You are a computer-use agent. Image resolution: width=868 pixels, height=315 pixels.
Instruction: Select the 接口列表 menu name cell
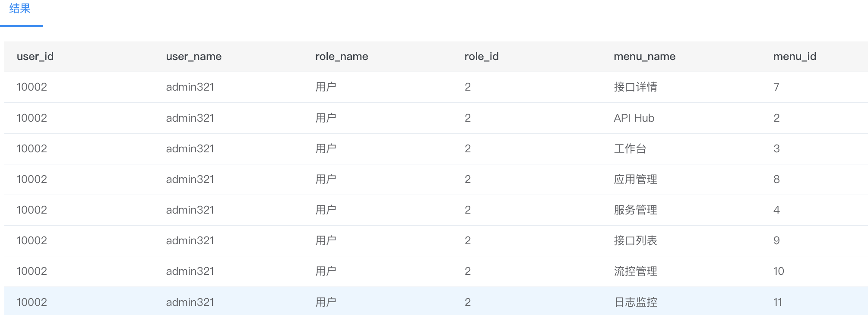coord(635,241)
